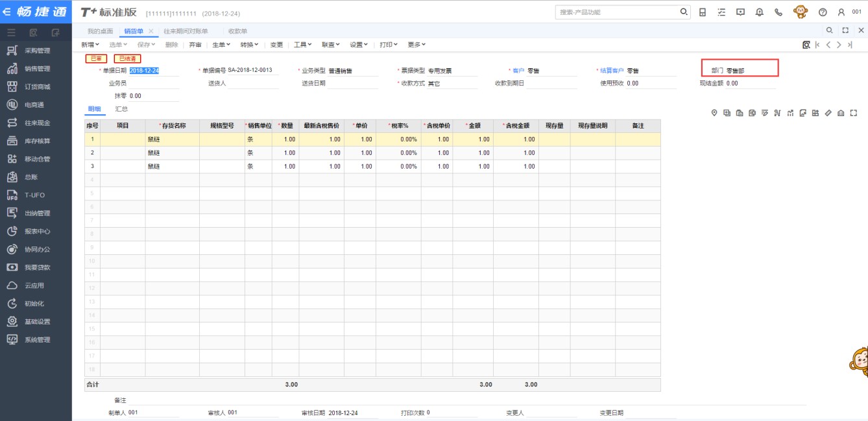Click the calculator icon in header
The height and width of the screenshot is (421, 868).
703,12
